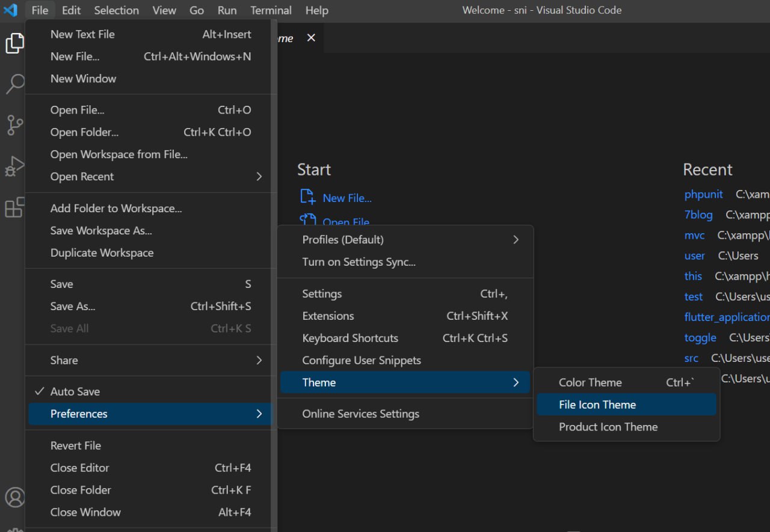Expand the Theme submenu arrow
770x532 pixels.
click(516, 382)
